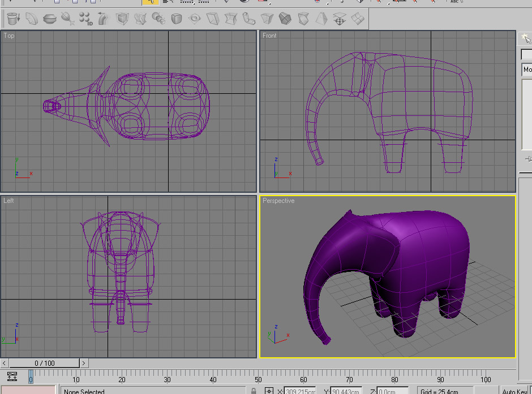Click the spheres with ID label icon

click(86, 19)
